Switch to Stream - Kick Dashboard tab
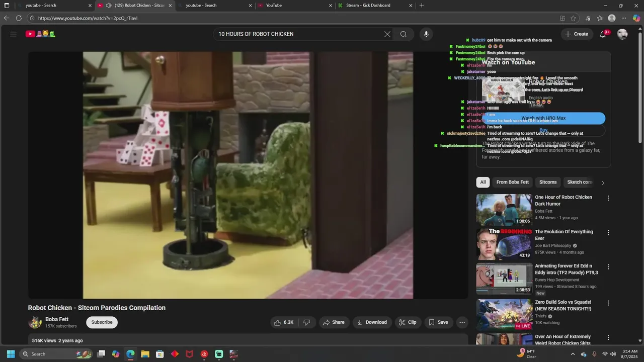This screenshot has width=644, height=362. [375, 6]
